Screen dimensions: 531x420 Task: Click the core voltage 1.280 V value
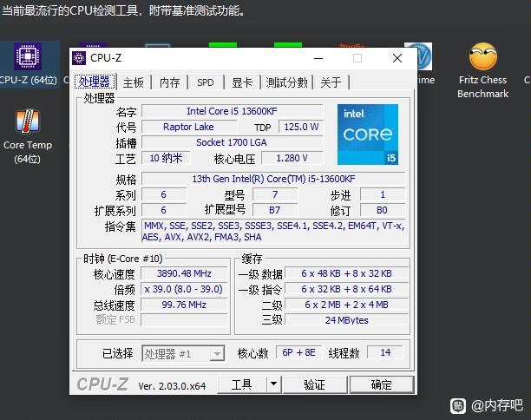point(292,158)
